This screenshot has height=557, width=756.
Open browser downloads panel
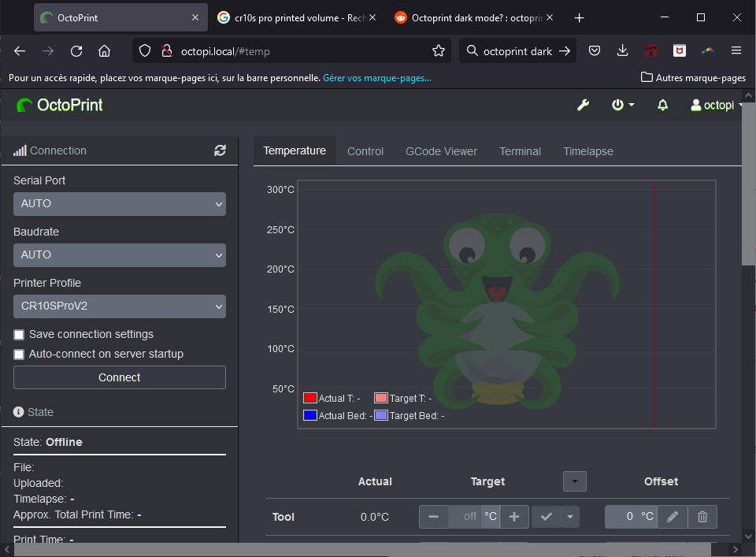(622, 50)
